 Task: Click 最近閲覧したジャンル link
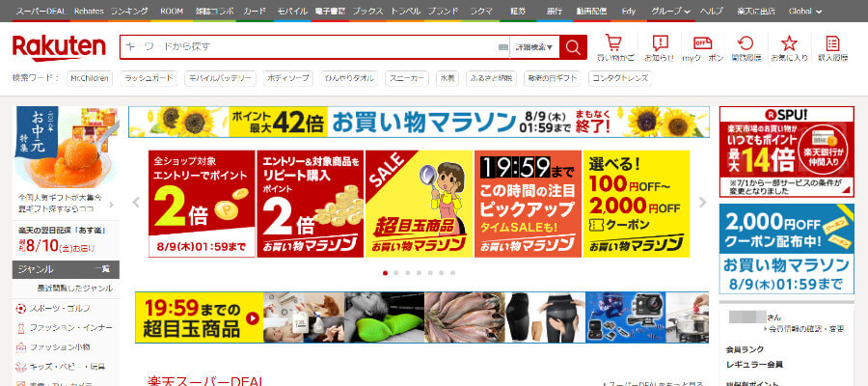pyautogui.click(x=74, y=289)
